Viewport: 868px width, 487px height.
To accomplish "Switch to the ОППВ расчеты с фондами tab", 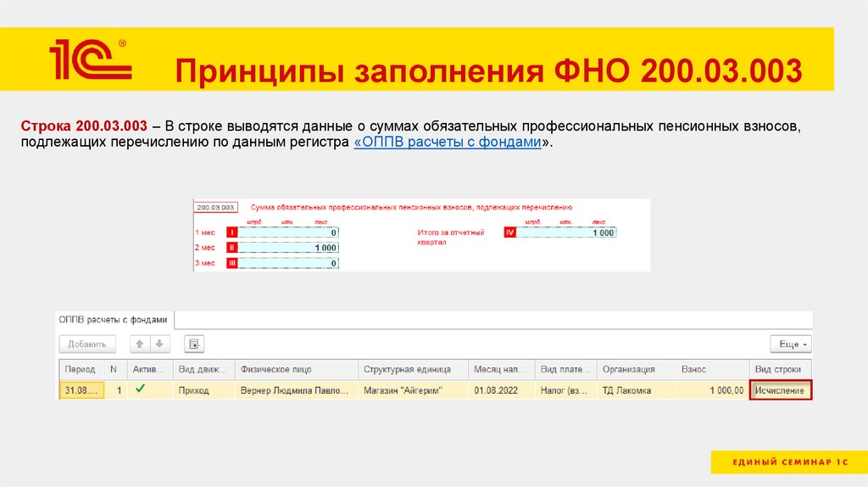I will [114, 319].
